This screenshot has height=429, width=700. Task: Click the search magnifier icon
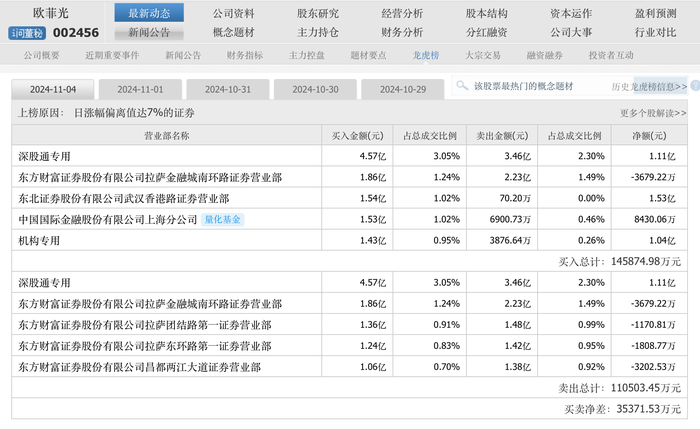point(462,85)
